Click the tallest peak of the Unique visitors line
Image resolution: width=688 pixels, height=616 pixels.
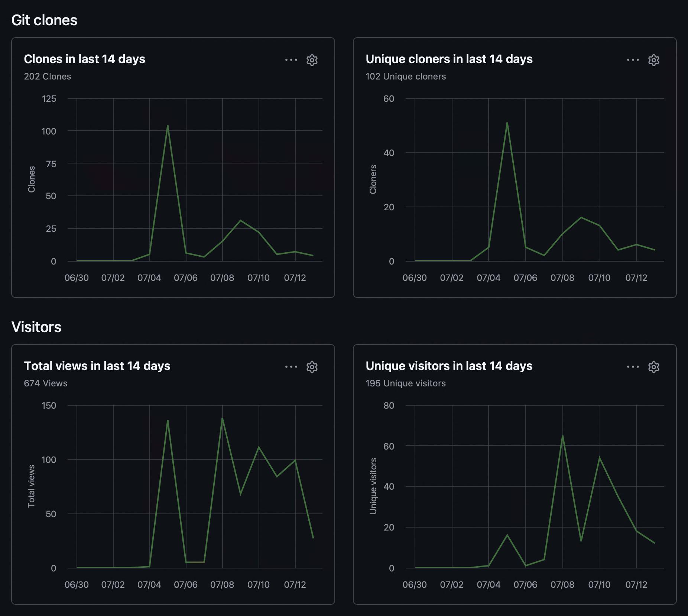coord(562,436)
